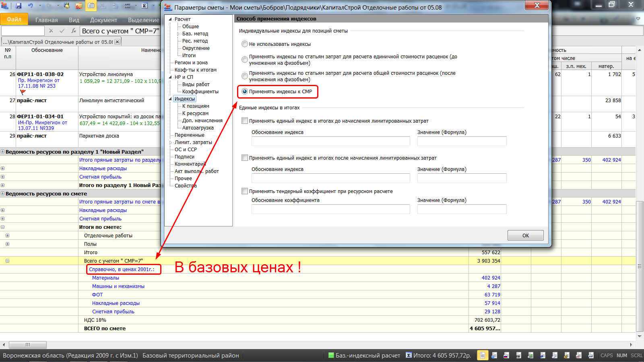Screen dimensions: 644x362
Task: Click the fx formula icon
Action: [74, 31]
